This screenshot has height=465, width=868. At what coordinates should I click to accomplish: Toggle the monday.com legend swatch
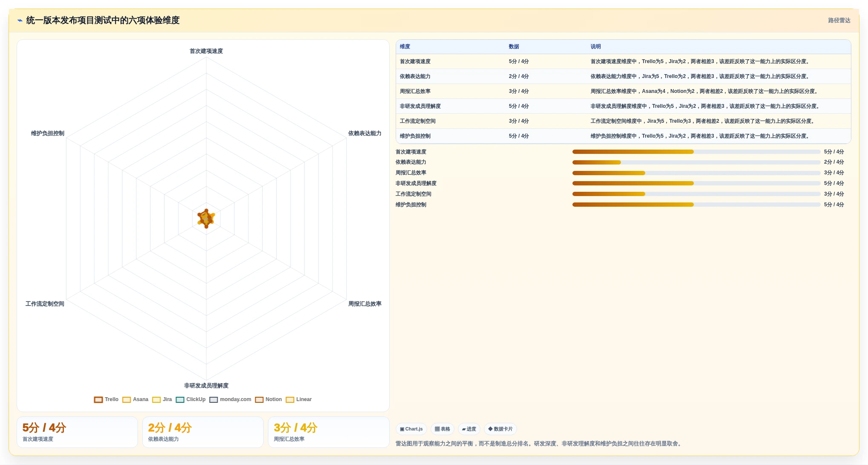(213, 400)
